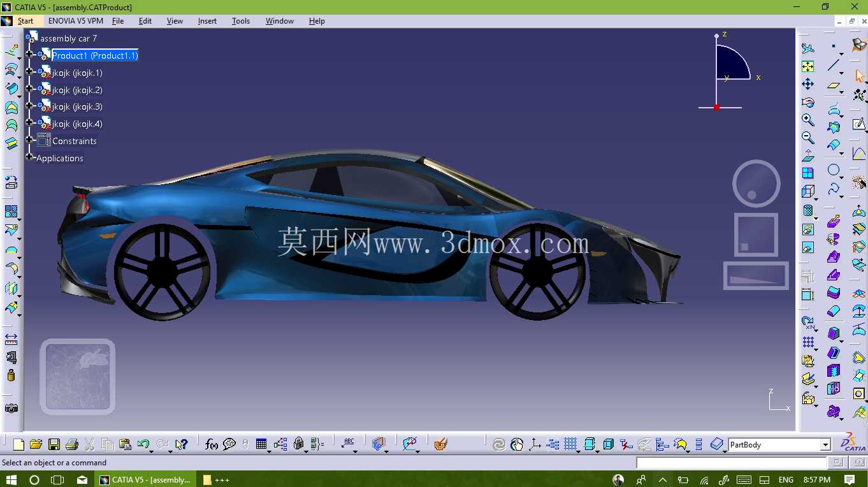This screenshot has height=487, width=868.
Task: Open the Tools menu
Action: click(241, 21)
